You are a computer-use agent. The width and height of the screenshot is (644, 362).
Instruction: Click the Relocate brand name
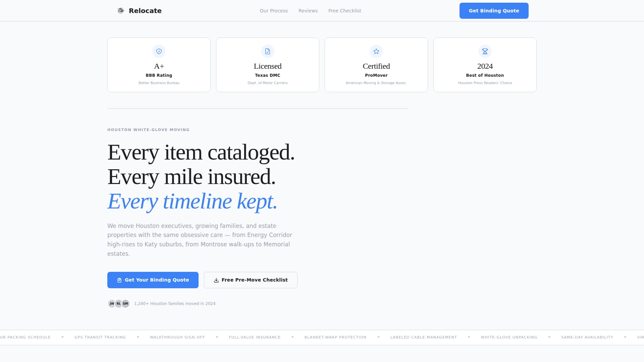click(x=145, y=11)
